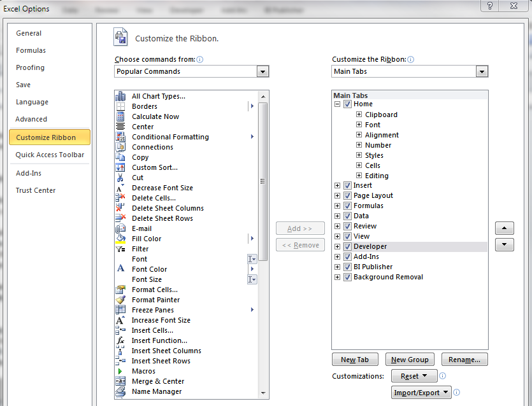
Task: Select the Cut command in the list
Action: [x=137, y=178]
